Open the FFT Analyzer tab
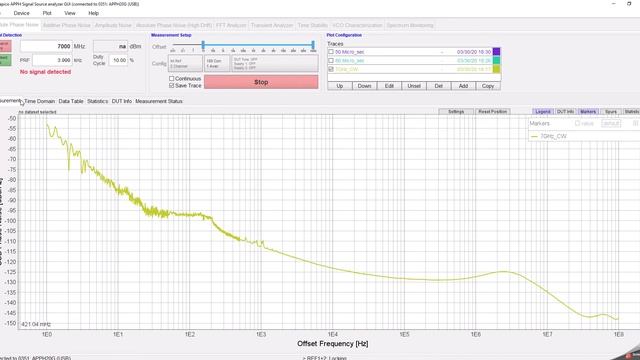This screenshot has height=360, width=640. tap(231, 25)
